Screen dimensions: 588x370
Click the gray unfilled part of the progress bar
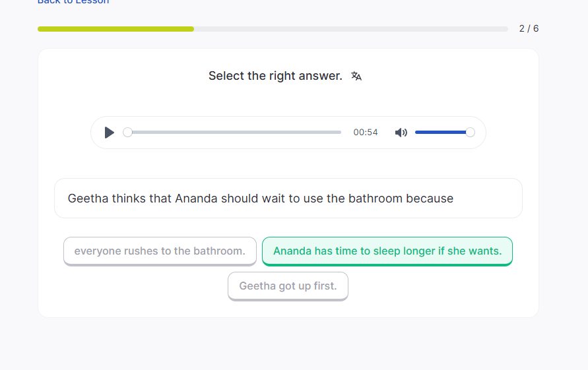point(350,29)
